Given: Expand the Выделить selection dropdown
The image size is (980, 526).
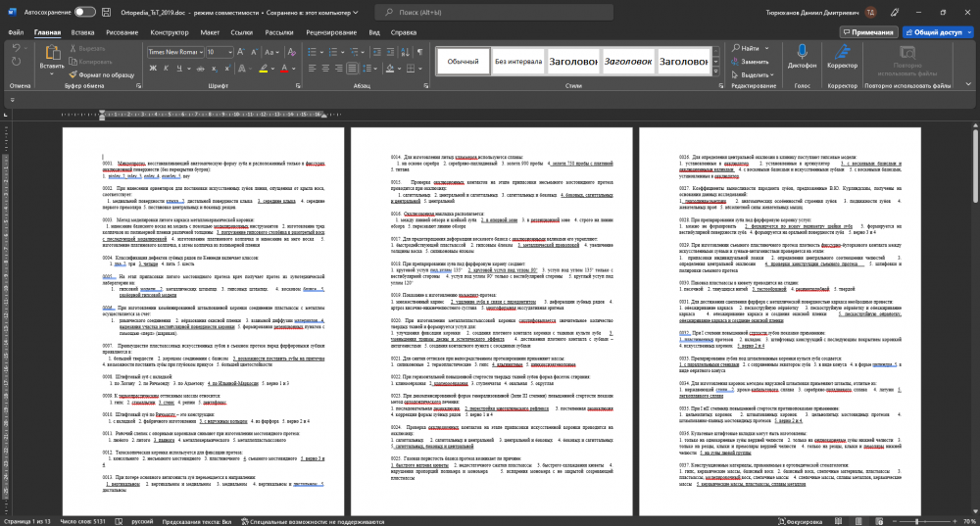Looking at the screenshot, I should point(756,74).
